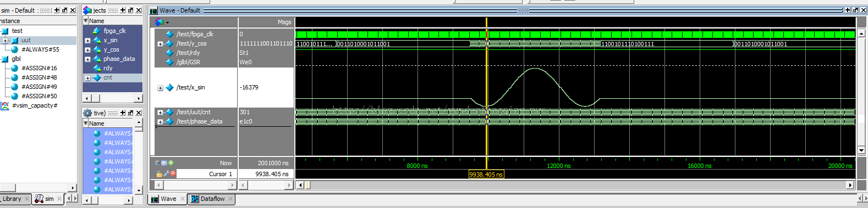Click the toggle leaf names icon

click(158, 163)
